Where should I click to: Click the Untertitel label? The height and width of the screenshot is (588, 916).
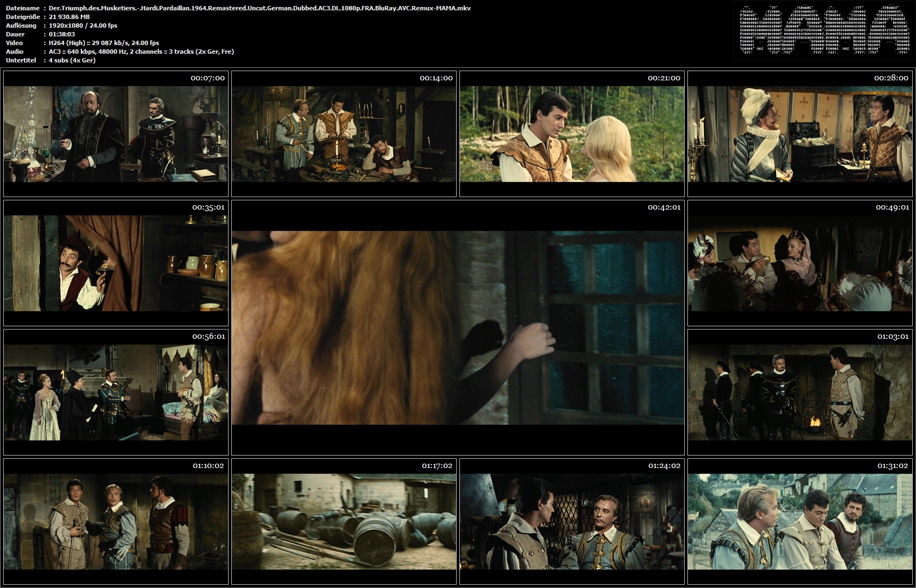point(20,60)
